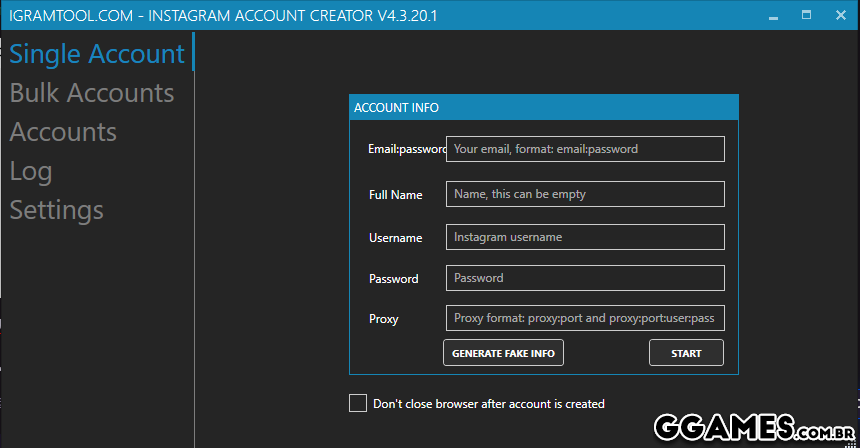860x448 pixels.
Task: Go to the Settings tab
Action: click(57, 210)
